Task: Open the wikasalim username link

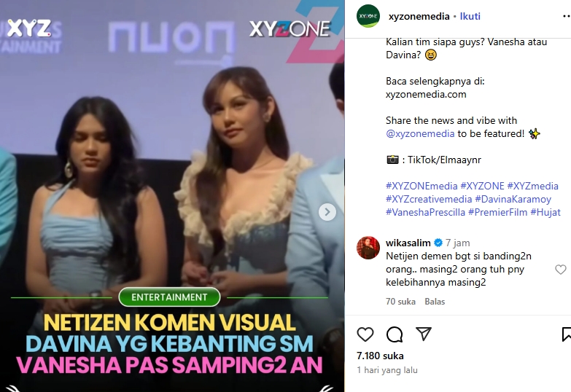Action: click(x=408, y=243)
